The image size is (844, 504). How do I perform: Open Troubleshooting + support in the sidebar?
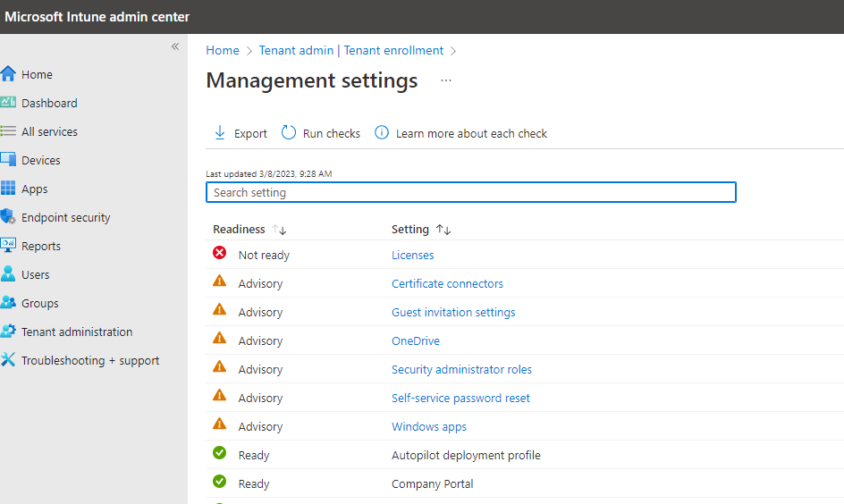90,361
